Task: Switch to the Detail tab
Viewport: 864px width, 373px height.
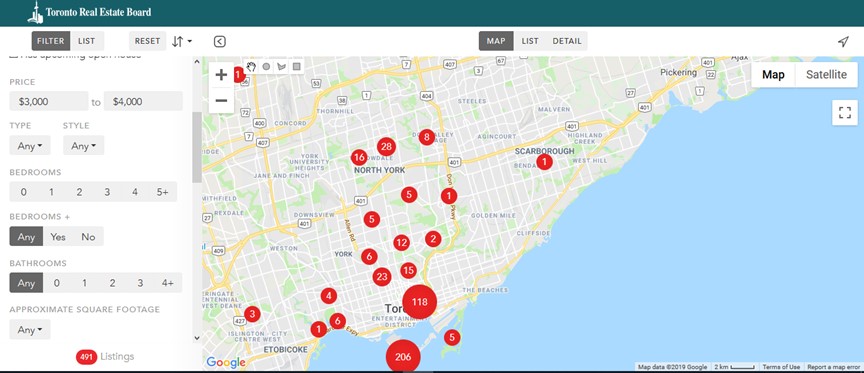Action: 567,41
